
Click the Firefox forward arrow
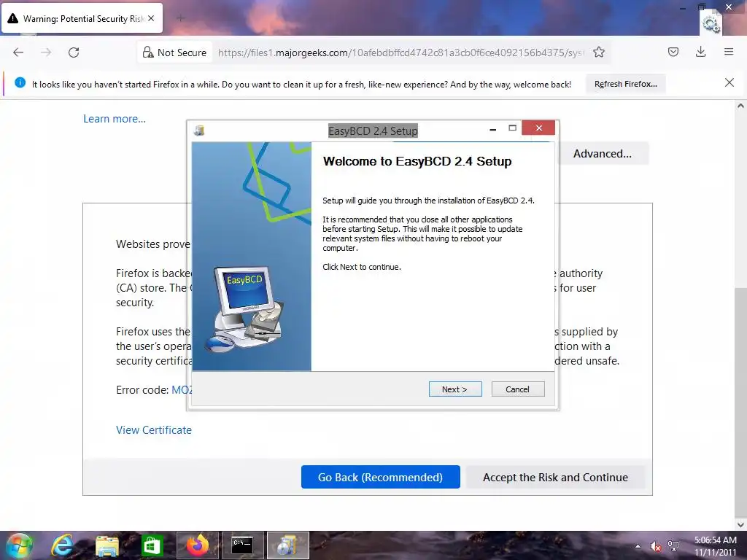coord(46,52)
